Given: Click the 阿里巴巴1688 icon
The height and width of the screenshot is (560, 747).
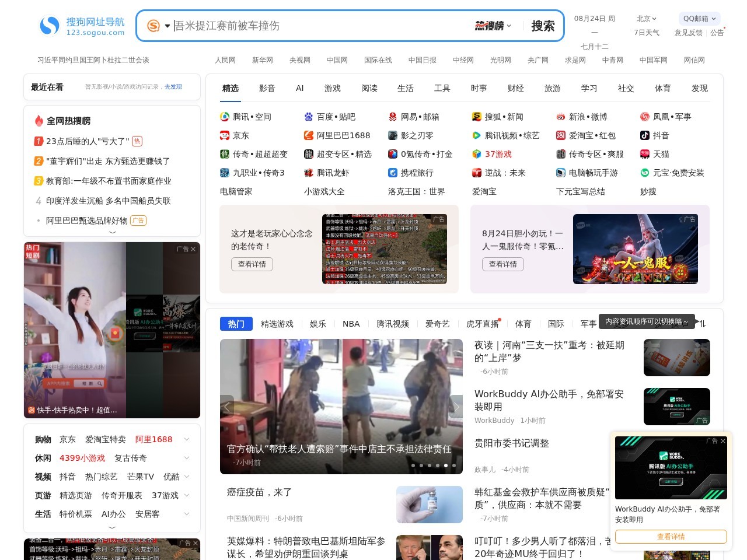Looking at the screenshot, I should point(309,135).
